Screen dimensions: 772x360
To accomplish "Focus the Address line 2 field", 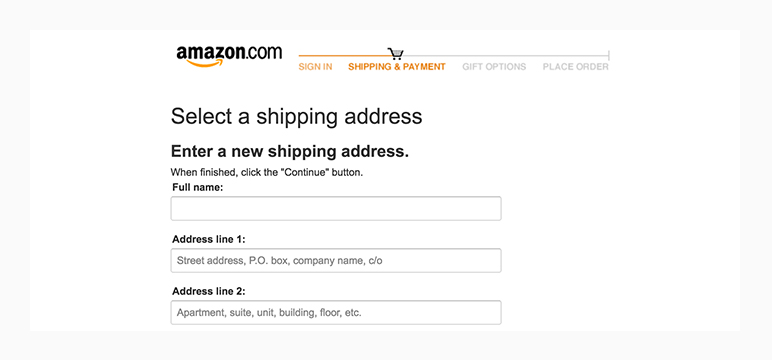I will point(336,312).
